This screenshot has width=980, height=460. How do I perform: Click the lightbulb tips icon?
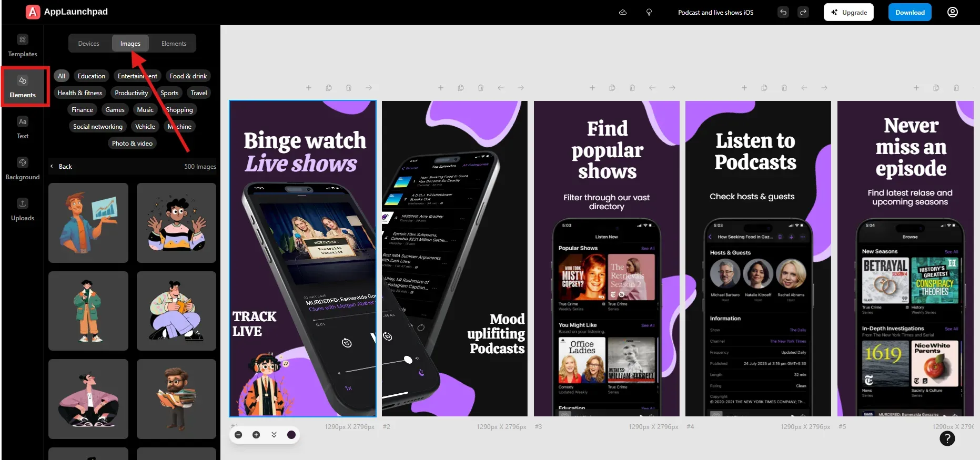(x=649, y=12)
